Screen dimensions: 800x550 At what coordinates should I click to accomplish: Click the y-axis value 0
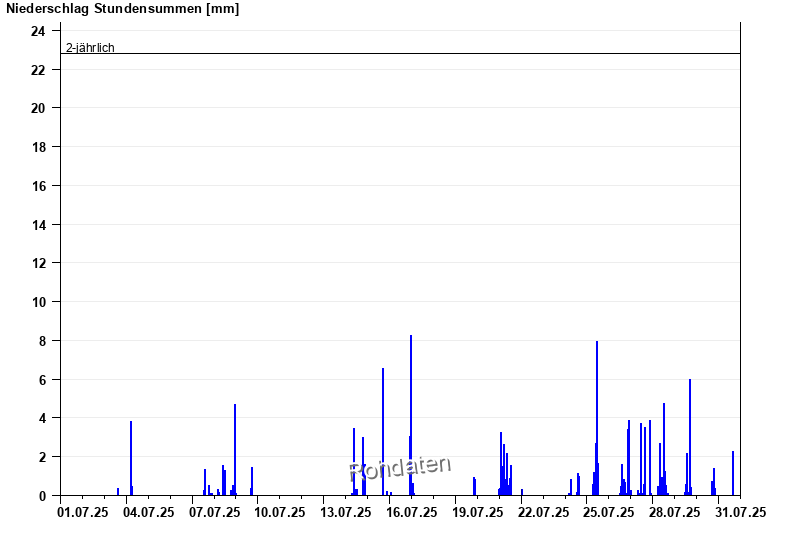42,495
